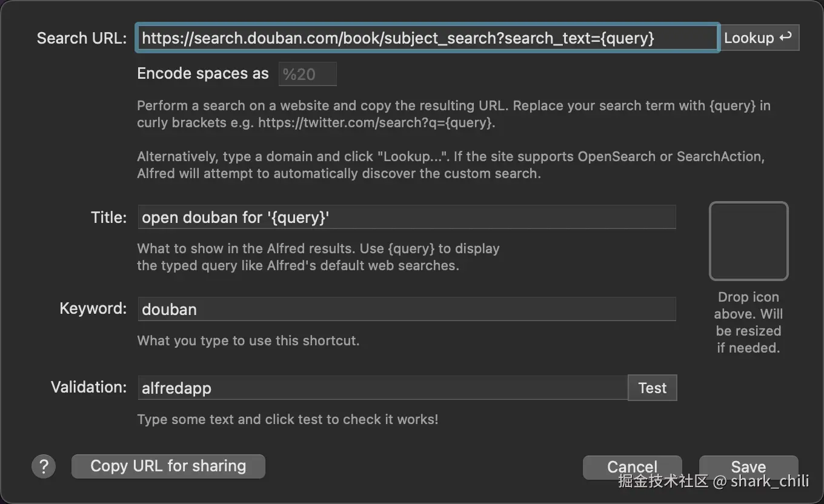The width and height of the screenshot is (824, 504).
Task: Click 'Perform a search on a website' description
Action: click(x=454, y=114)
